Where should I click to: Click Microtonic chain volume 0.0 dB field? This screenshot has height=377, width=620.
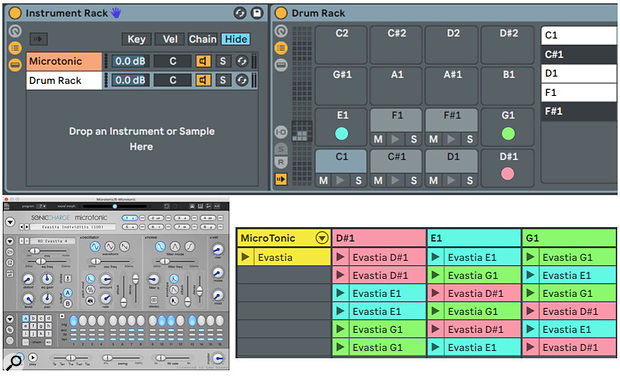[x=130, y=61]
